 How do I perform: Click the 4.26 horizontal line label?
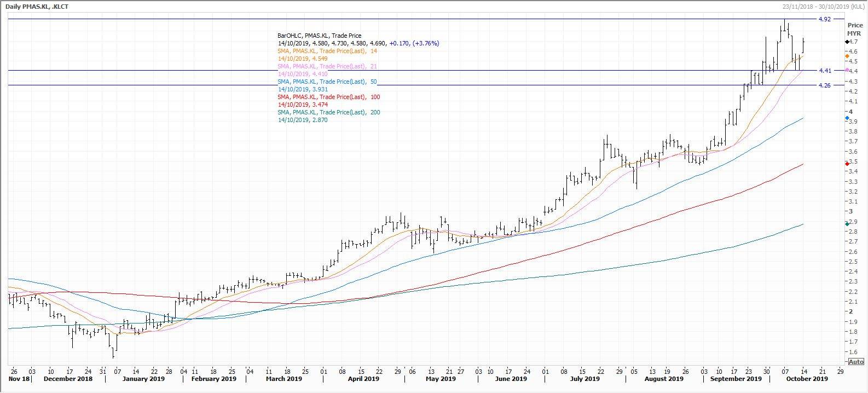pyautogui.click(x=824, y=85)
